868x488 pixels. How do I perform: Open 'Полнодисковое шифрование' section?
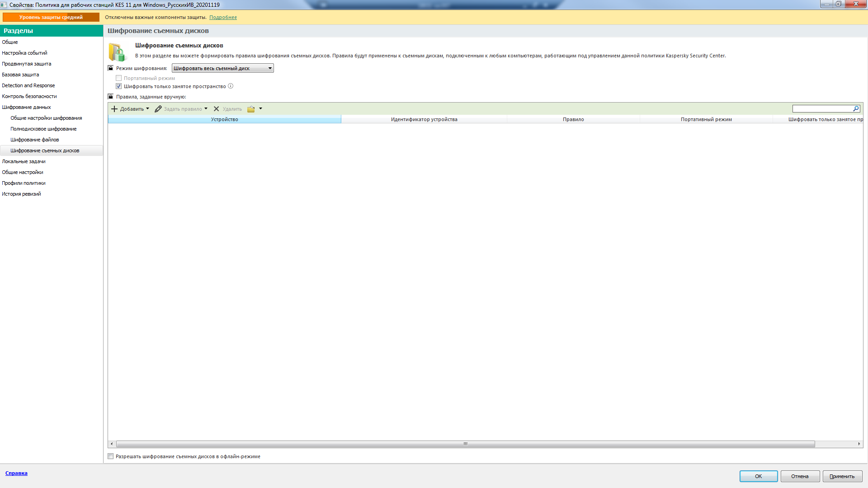43,129
